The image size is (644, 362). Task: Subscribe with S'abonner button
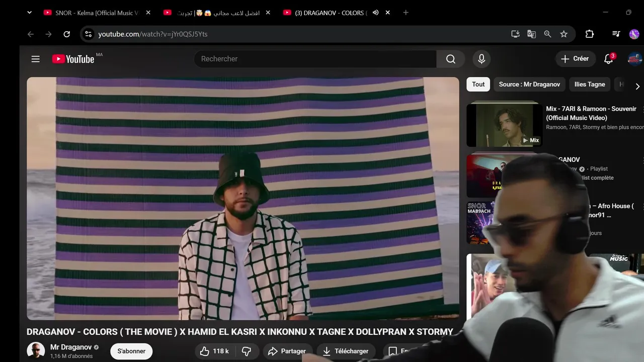point(131,351)
